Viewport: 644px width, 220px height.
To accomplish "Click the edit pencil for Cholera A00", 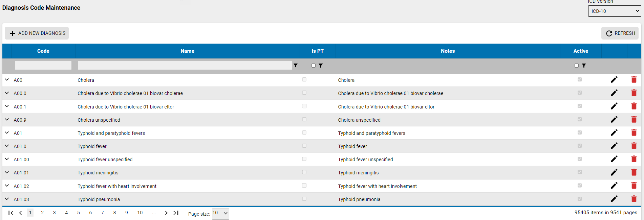I will click(x=614, y=80).
